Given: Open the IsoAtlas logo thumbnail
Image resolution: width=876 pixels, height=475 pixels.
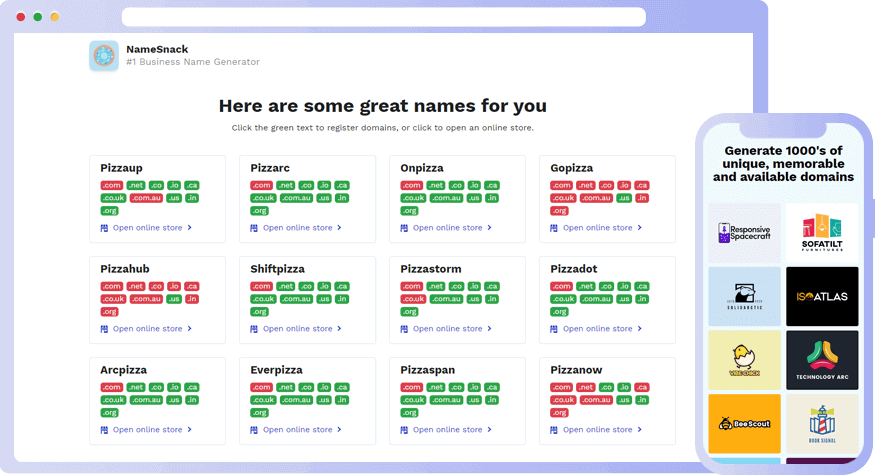Looking at the screenshot, I should pyautogui.click(x=822, y=296).
